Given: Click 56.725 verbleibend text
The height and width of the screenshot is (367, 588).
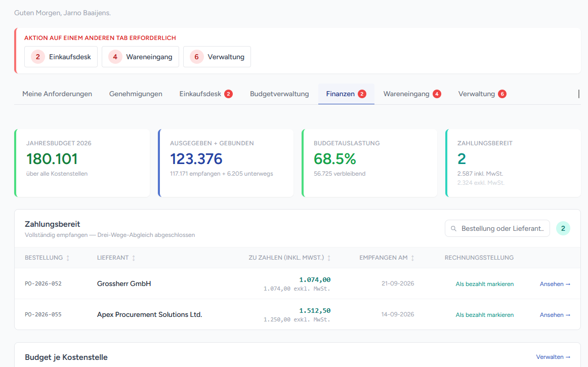Looking at the screenshot, I should coord(340,174).
